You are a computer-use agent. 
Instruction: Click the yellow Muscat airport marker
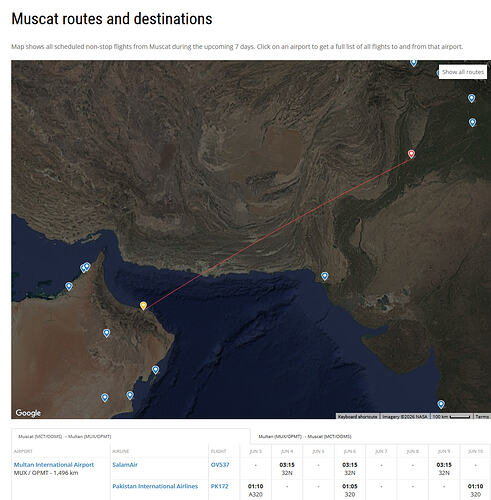click(143, 305)
